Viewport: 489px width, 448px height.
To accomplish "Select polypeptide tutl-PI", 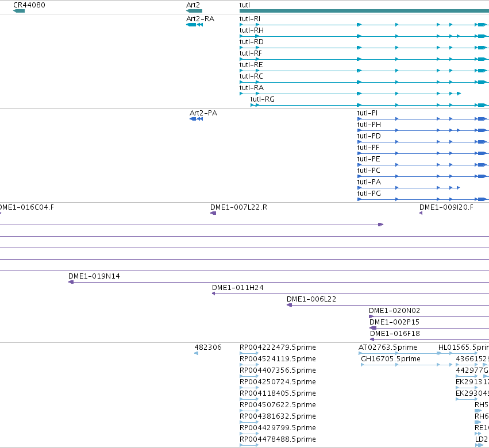I will 367,113.
